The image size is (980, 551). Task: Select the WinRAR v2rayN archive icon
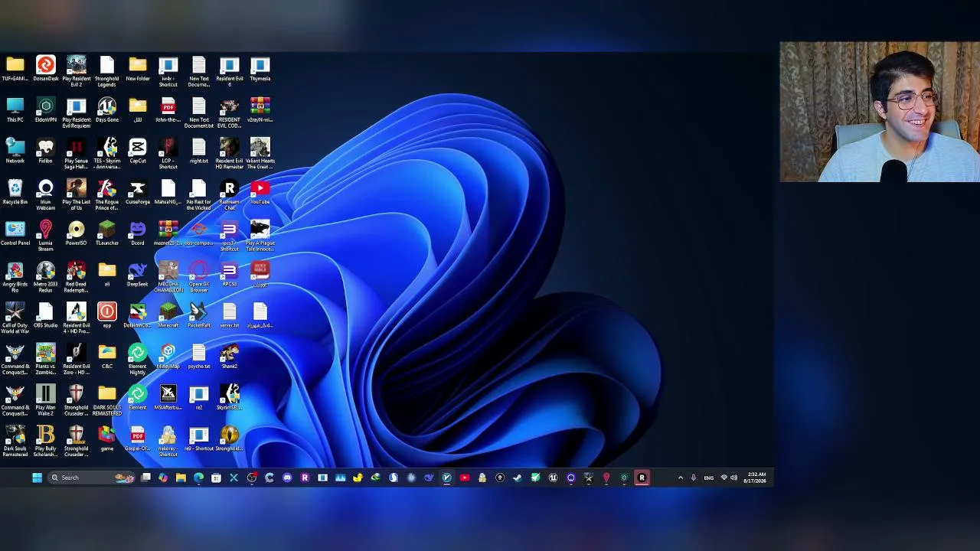pos(260,109)
